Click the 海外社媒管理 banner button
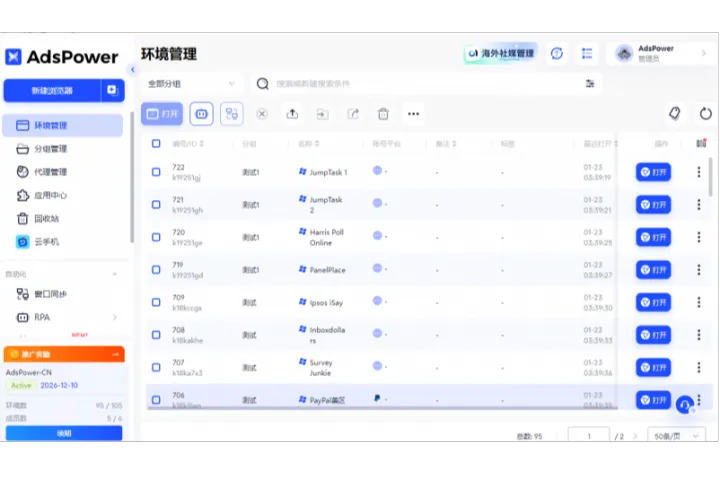720x480 pixels. pyautogui.click(x=501, y=54)
